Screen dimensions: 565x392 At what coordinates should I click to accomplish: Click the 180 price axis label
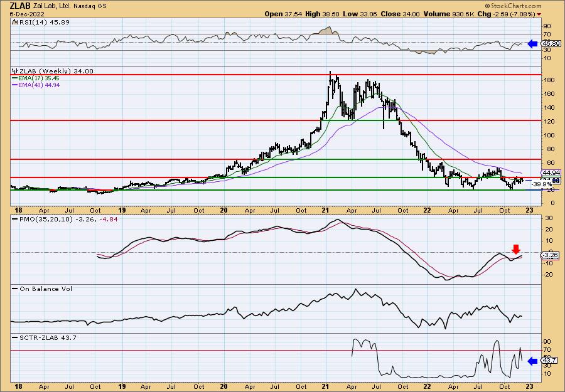(549, 80)
